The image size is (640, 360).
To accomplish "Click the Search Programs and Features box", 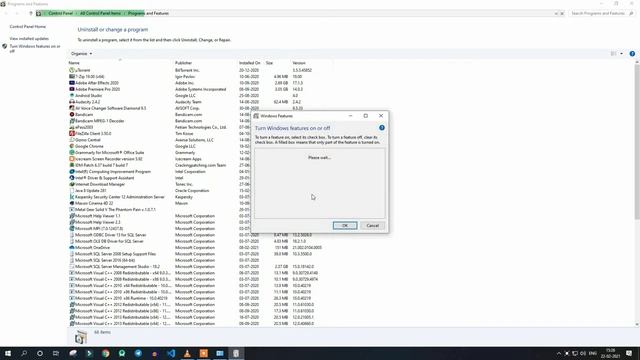I will point(602,13).
